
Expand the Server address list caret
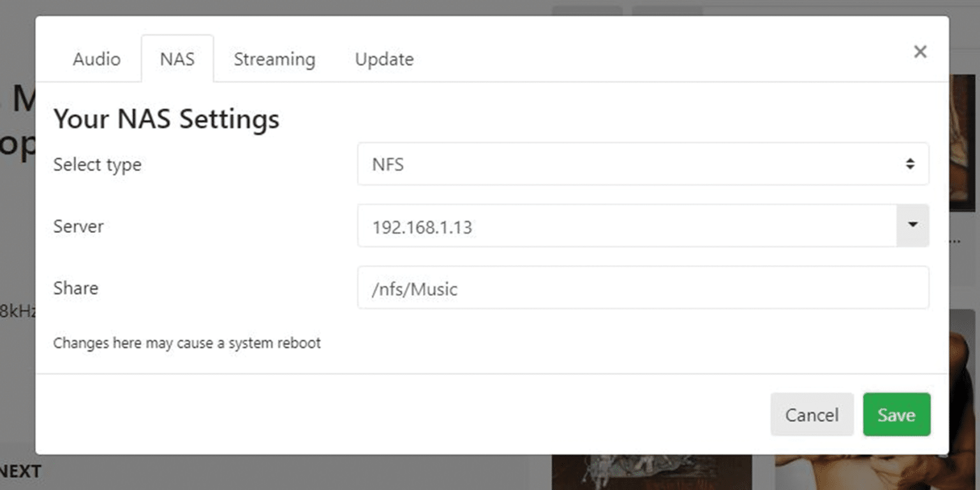912,225
